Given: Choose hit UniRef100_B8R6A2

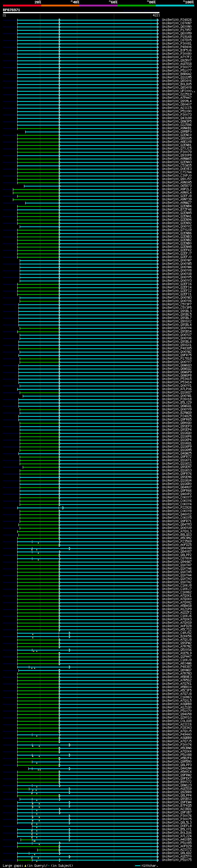Looking at the screenshot, I should pos(176,74).
